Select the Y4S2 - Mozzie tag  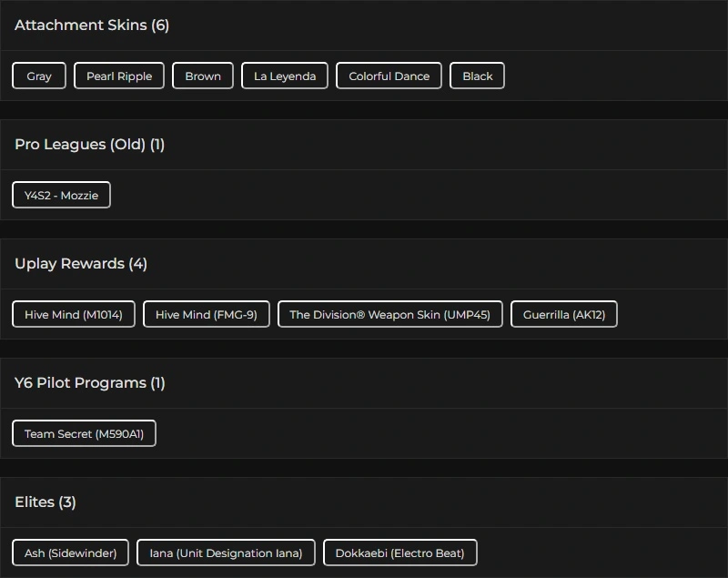point(61,195)
